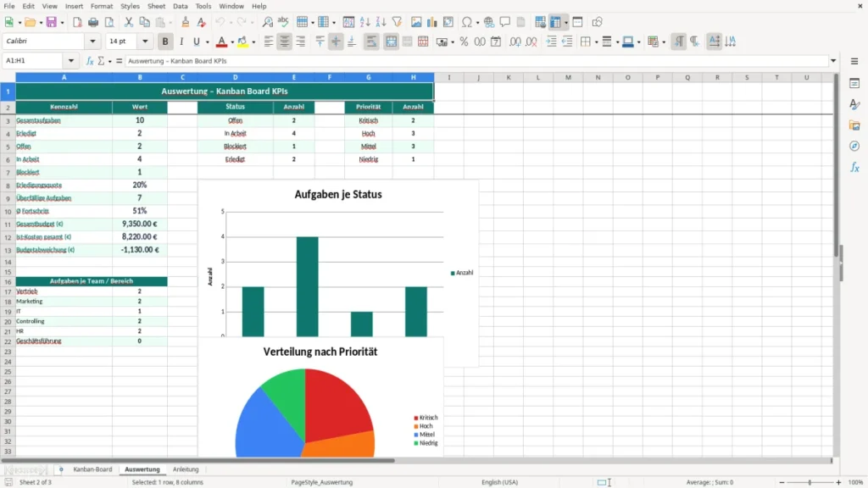Click the Insert Chart icon

[x=431, y=22]
